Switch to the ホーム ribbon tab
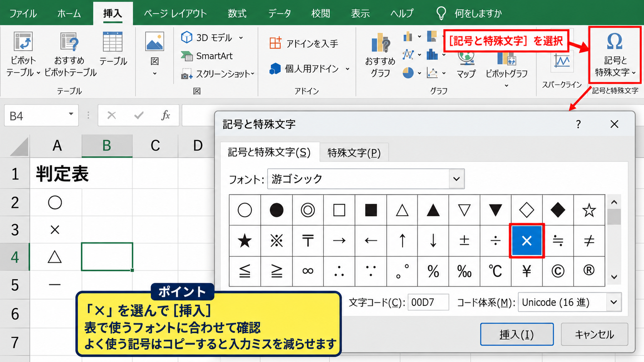Viewport: 644px width, 362px height. (69, 13)
